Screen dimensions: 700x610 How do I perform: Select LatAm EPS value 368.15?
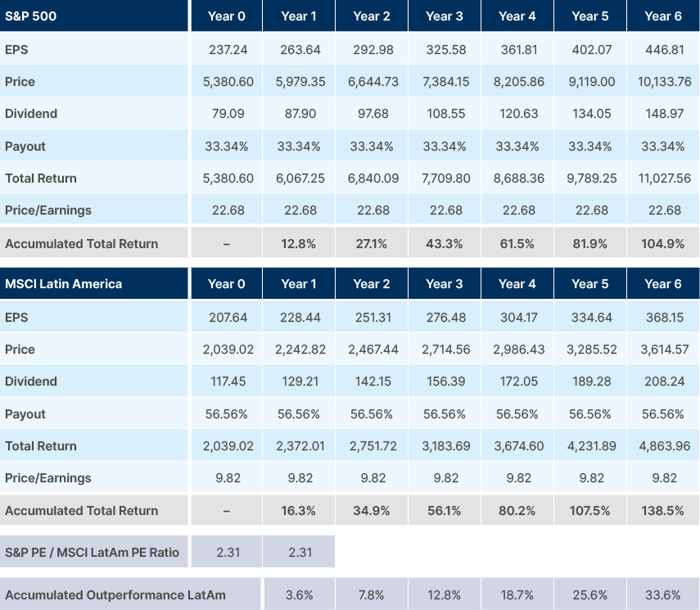pyautogui.click(x=664, y=318)
